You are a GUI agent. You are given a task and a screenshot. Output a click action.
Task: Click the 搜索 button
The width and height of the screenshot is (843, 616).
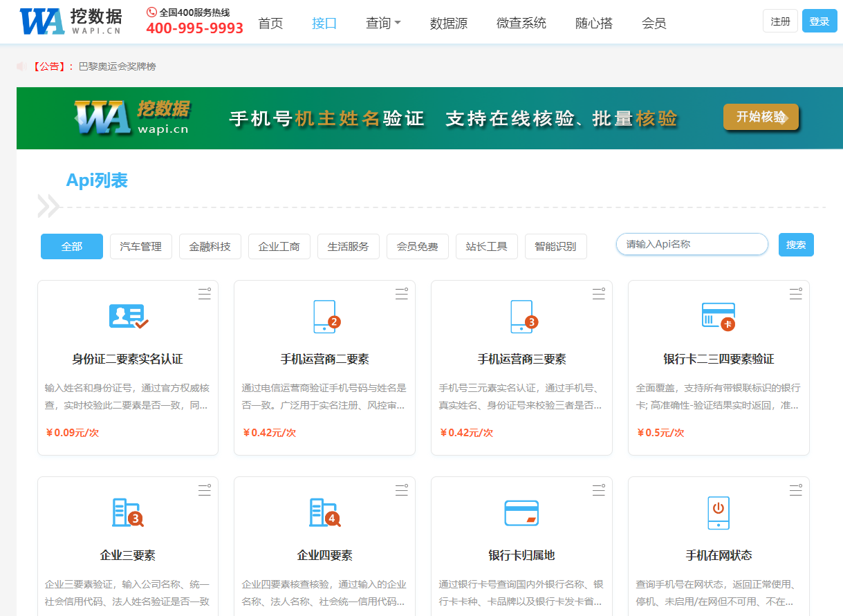tap(796, 245)
